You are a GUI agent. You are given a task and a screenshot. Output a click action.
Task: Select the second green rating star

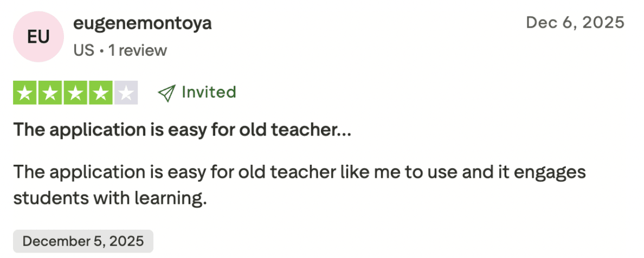(50, 93)
